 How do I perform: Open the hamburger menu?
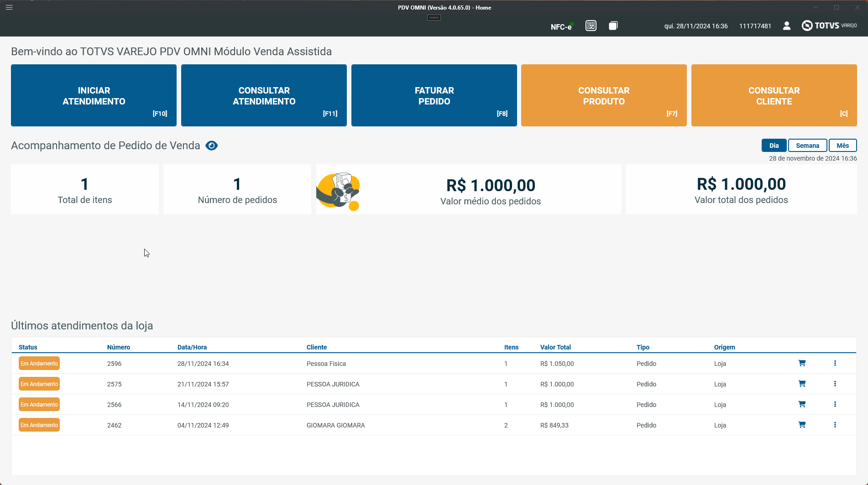click(x=9, y=7)
